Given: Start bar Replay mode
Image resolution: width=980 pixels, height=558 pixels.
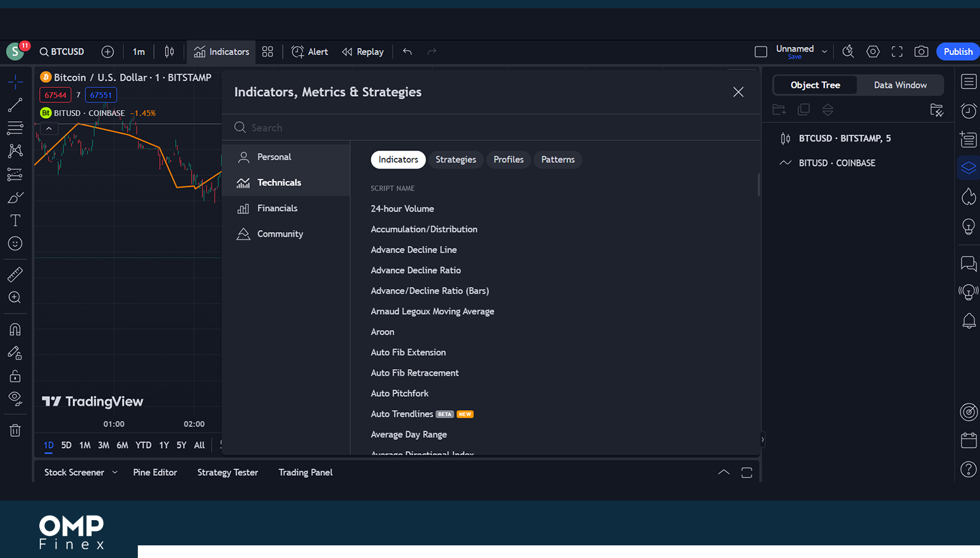Looking at the screenshot, I should pos(363,52).
